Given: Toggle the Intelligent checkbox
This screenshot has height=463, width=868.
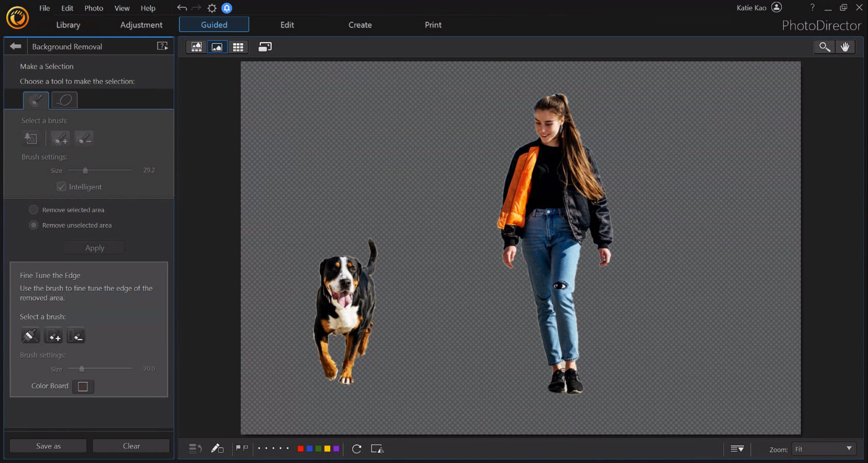Looking at the screenshot, I should pos(61,187).
